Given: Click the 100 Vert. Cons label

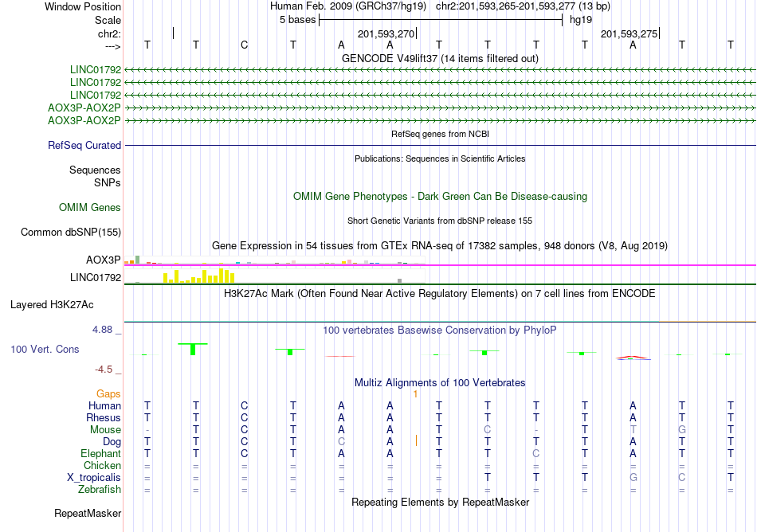Looking at the screenshot, I should (x=45, y=349).
